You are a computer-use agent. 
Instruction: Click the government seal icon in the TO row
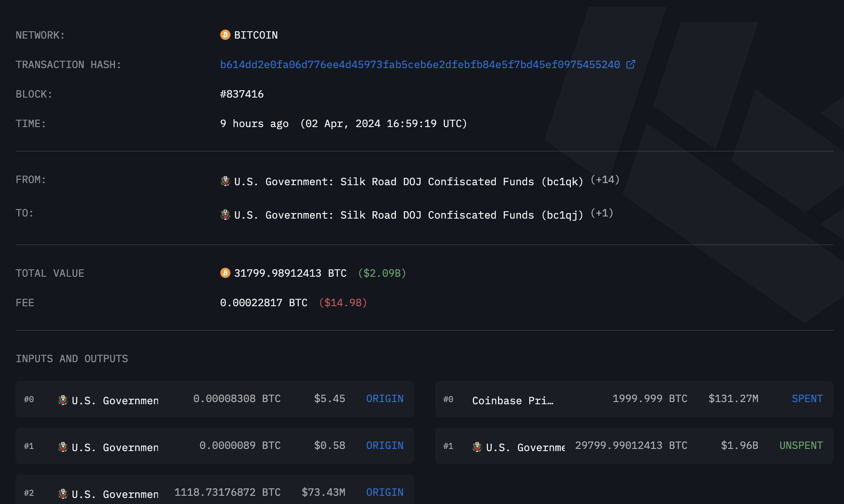(225, 215)
